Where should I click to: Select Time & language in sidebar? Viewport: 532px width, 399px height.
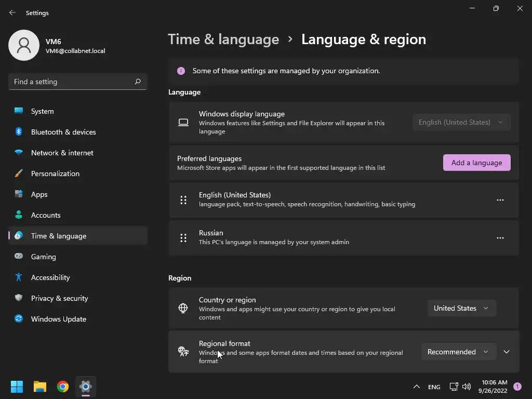click(78, 236)
